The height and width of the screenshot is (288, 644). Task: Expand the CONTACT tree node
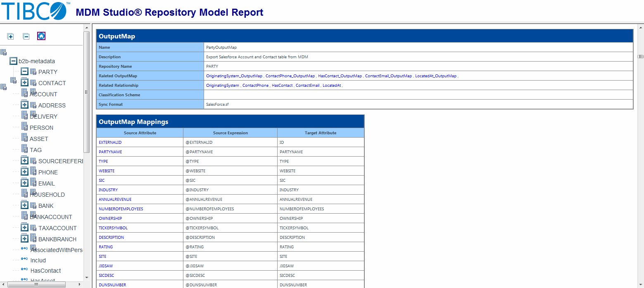click(x=24, y=83)
